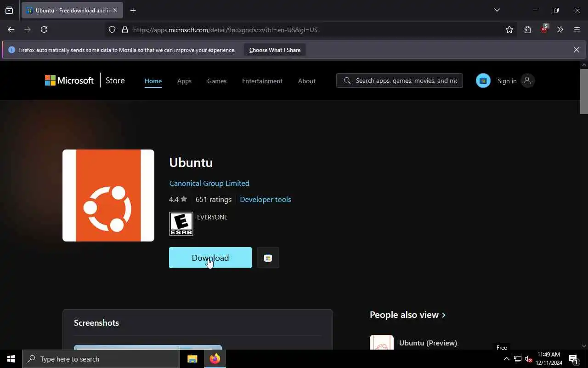Viewport: 588px width, 368px height.
Task: Open the Microsoft Store app badge icon
Action: tap(483, 80)
